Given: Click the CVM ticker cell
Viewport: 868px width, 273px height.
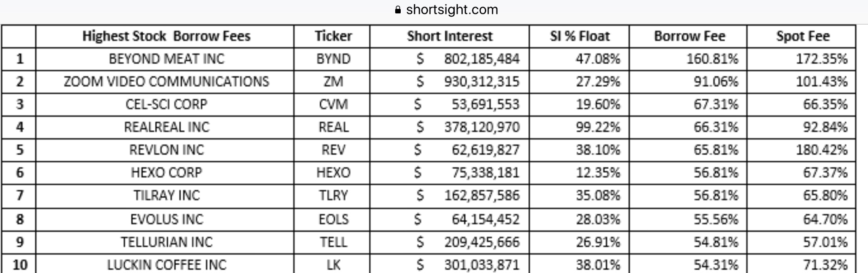Looking at the screenshot, I should (333, 104).
